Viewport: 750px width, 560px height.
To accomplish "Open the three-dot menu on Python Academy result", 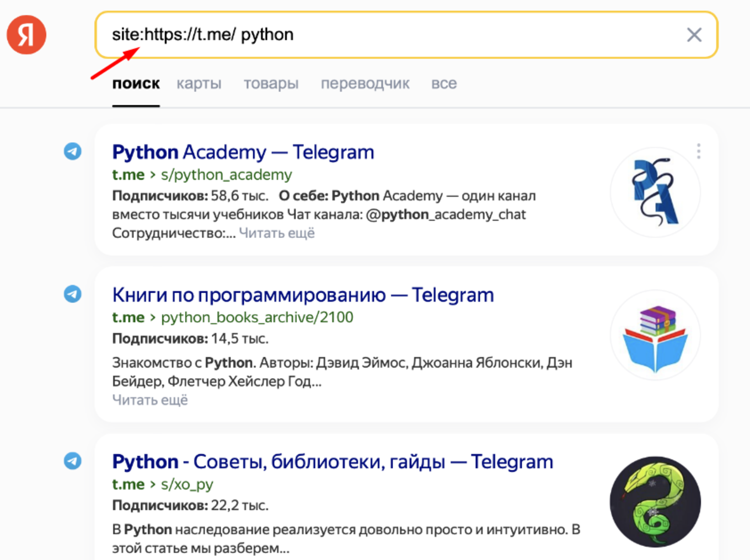I will [x=698, y=151].
